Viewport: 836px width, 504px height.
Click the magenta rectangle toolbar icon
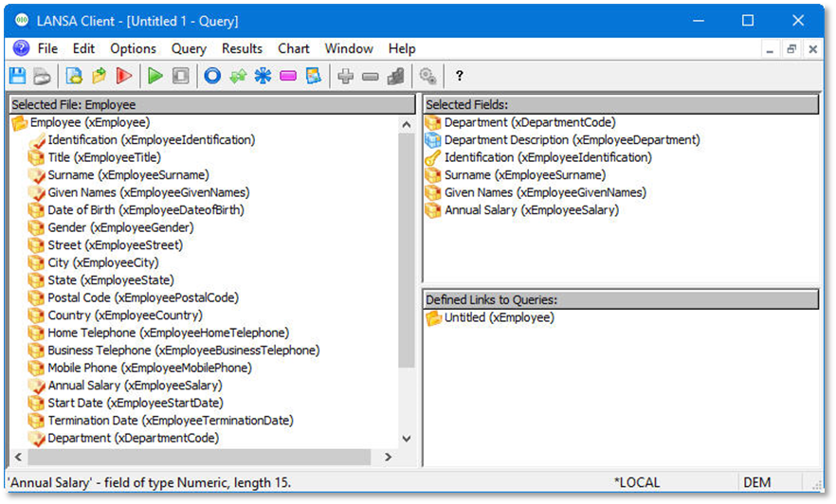pos(288,76)
